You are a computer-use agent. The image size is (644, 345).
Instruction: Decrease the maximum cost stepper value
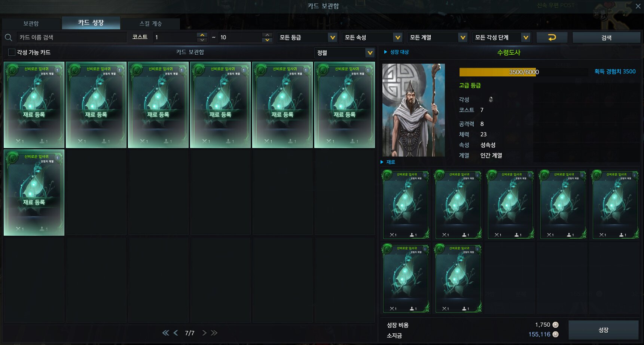coord(267,40)
